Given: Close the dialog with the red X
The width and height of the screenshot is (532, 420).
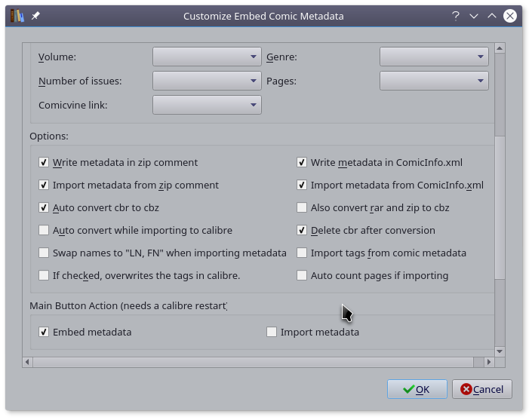Looking at the screenshot, I should 511,16.
